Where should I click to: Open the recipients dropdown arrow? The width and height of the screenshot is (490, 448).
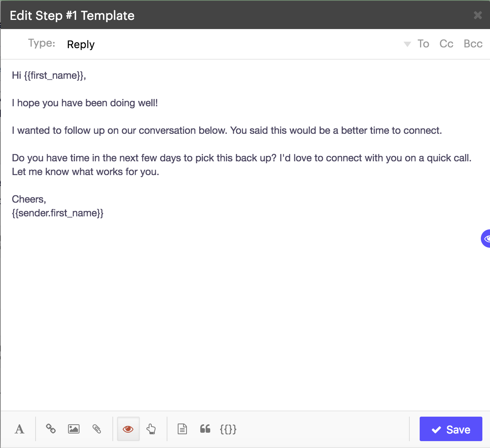(x=406, y=44)
